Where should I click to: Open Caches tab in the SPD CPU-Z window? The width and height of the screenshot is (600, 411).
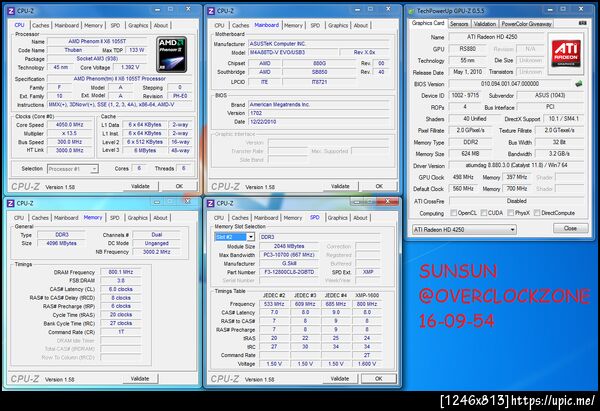(240, 218)
